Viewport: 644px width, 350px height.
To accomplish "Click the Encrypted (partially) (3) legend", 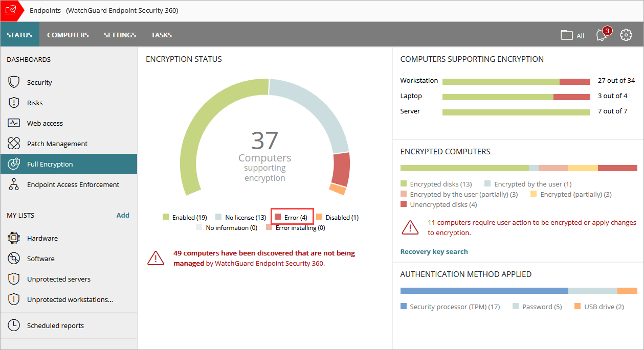I will click(x=571, y=194).
